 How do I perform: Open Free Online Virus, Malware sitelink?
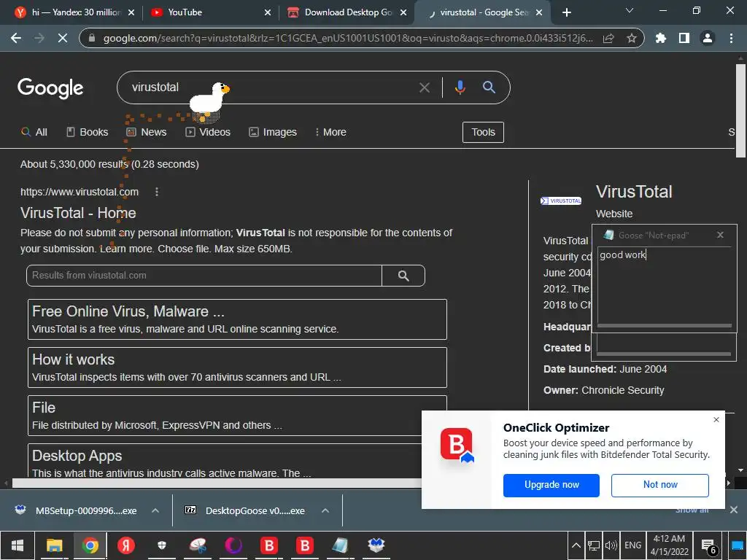[x=128, y=311]
